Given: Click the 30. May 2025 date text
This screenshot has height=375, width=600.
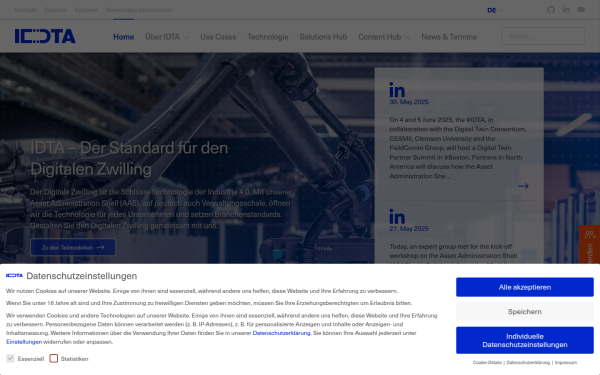Looking at the screenshot, I should point(409,102).
